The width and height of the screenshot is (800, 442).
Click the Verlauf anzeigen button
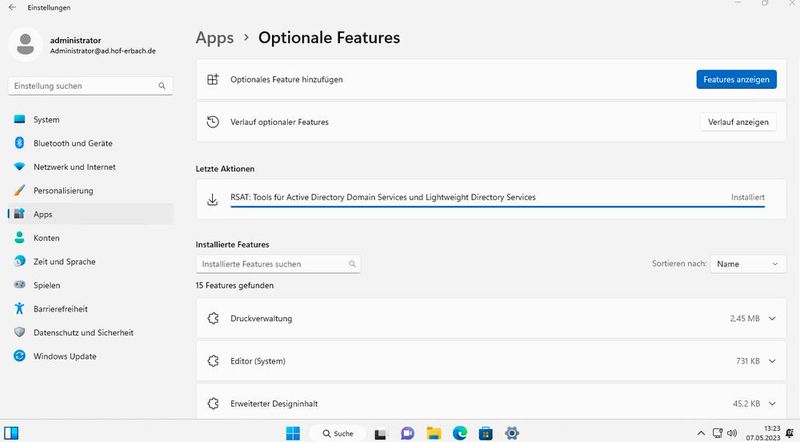coord(738,122)
